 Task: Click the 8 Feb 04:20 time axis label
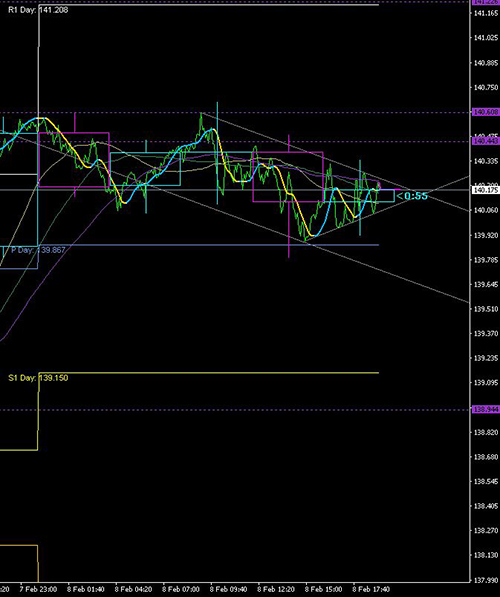point(133,589)
